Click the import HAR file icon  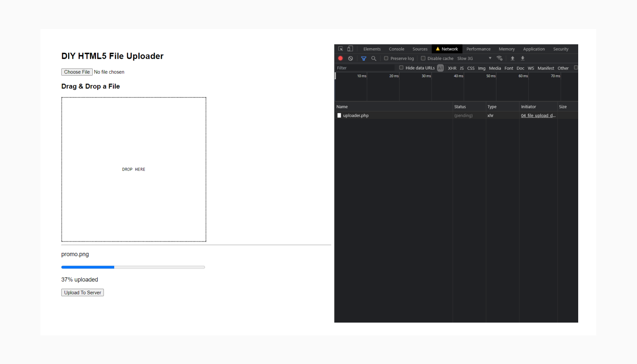click(513, 58)
